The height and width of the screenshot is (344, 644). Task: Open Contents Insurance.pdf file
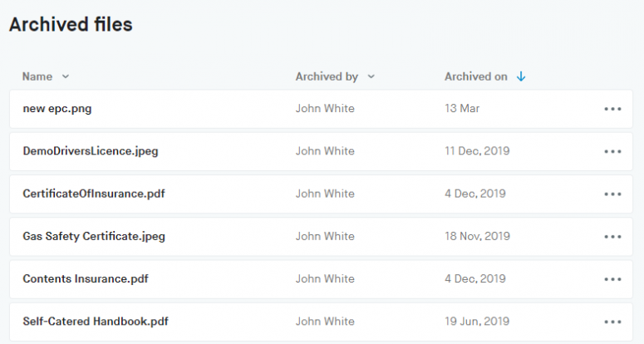pyautogui.click(x=86, y=279)
